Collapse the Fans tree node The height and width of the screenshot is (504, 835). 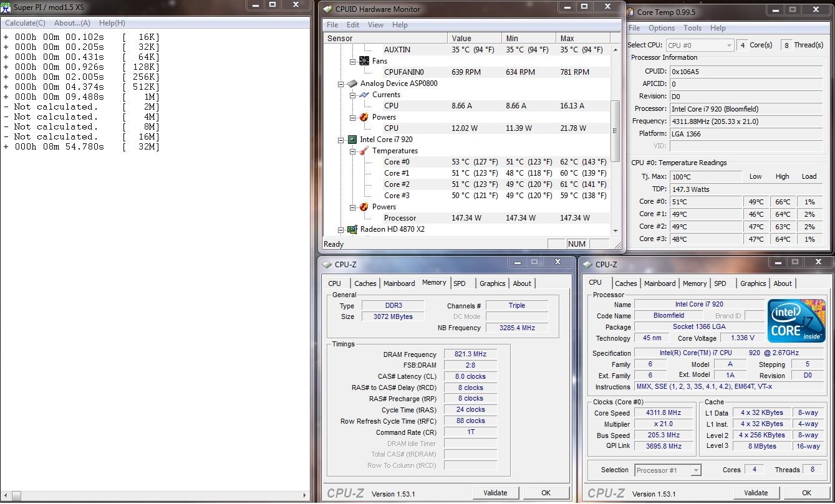coord(352,61)
